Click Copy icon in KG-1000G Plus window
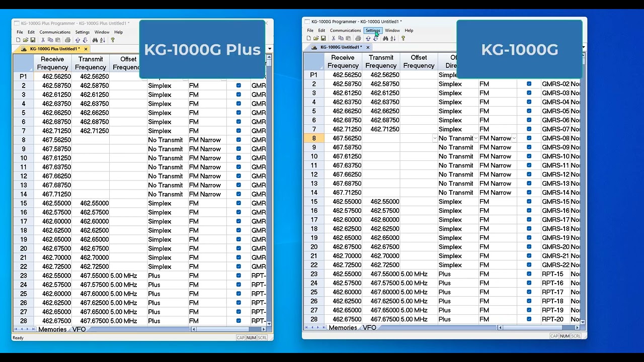This screenshot has width=644, height=362. [x=50, y=40]
